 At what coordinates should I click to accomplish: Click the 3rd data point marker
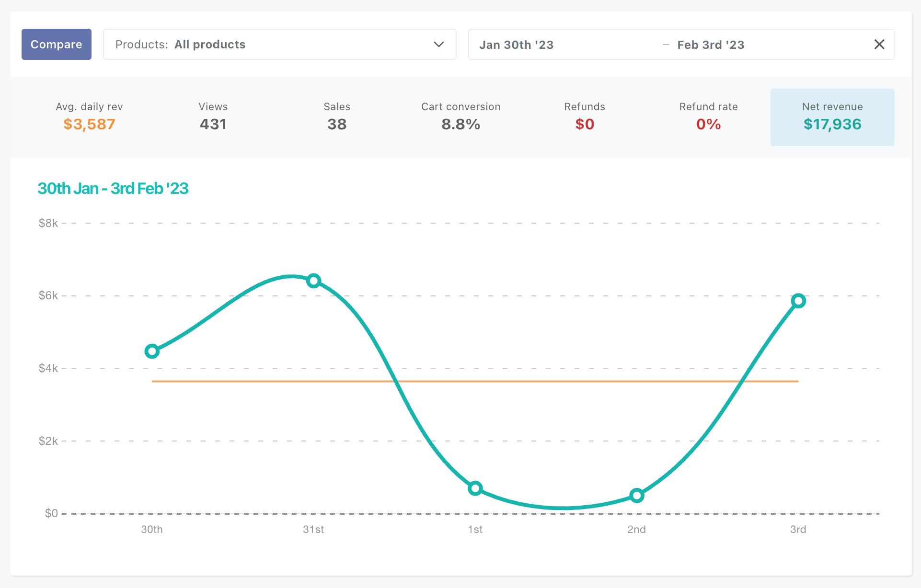pyautogui.click(x=798, y=301)
